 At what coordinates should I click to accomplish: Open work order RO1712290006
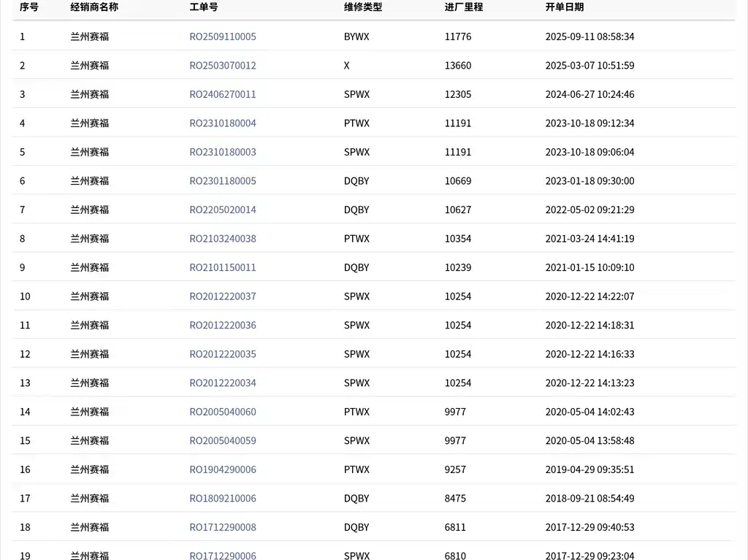point(223,556)
